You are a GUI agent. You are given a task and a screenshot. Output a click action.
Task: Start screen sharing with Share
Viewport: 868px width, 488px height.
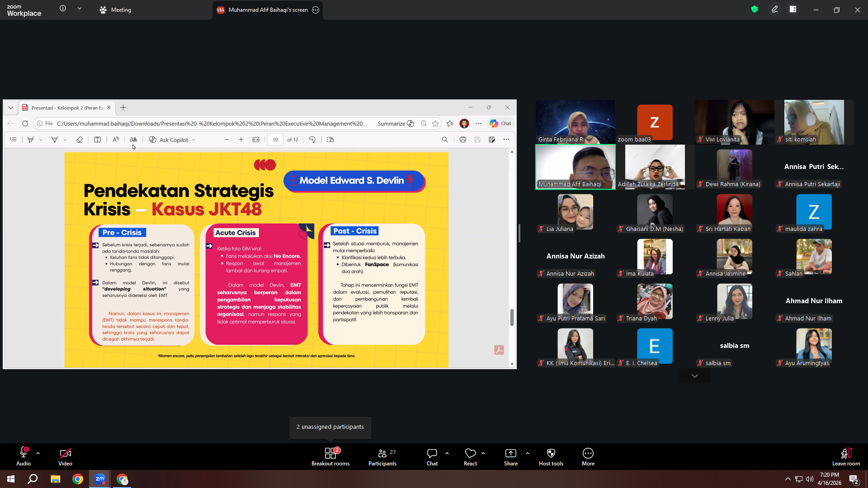(511, 457)
